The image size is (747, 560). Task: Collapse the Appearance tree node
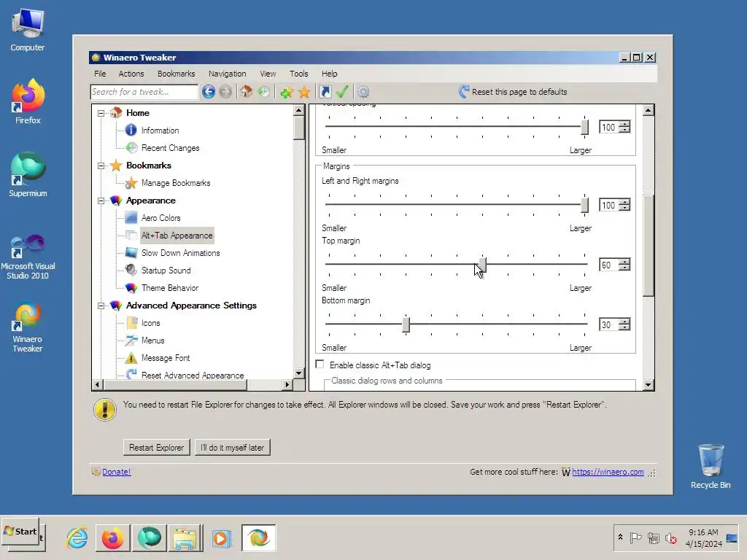click(x=101, y=201)
